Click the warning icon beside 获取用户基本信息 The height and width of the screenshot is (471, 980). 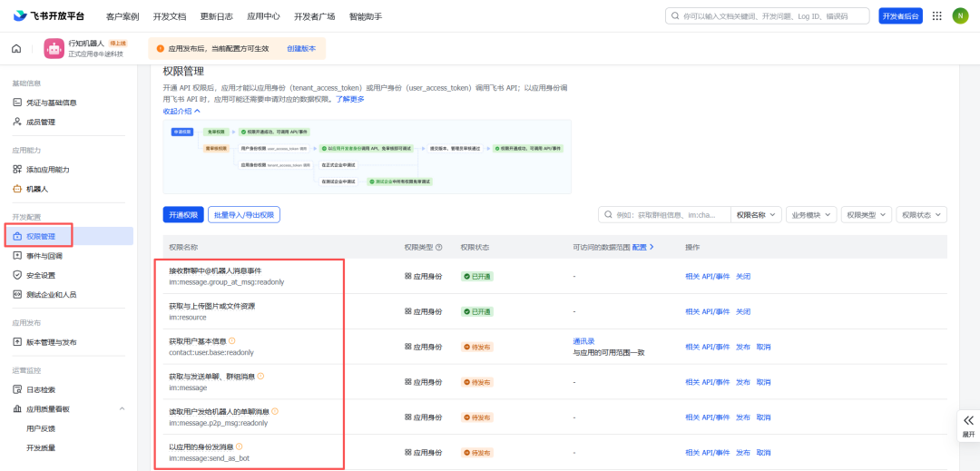[232, 340]
